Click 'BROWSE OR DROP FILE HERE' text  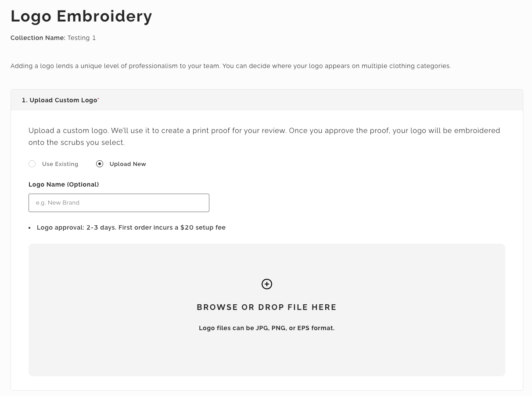click(x=266, y=307)
